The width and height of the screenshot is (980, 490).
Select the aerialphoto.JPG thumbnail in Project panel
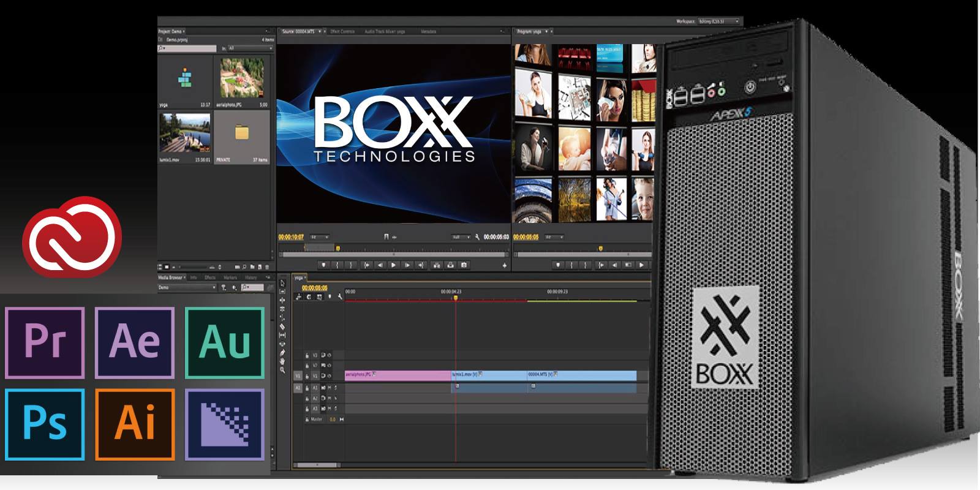click(x=242, y=78)
